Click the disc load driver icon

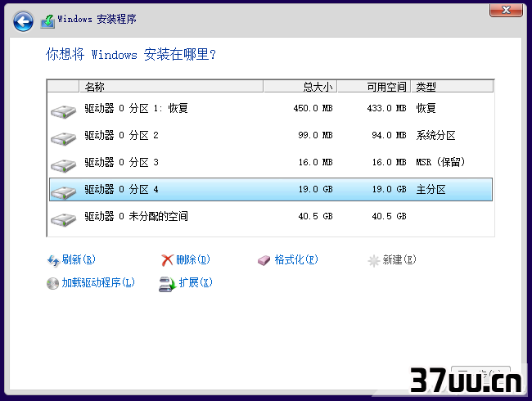coord(52,284)
